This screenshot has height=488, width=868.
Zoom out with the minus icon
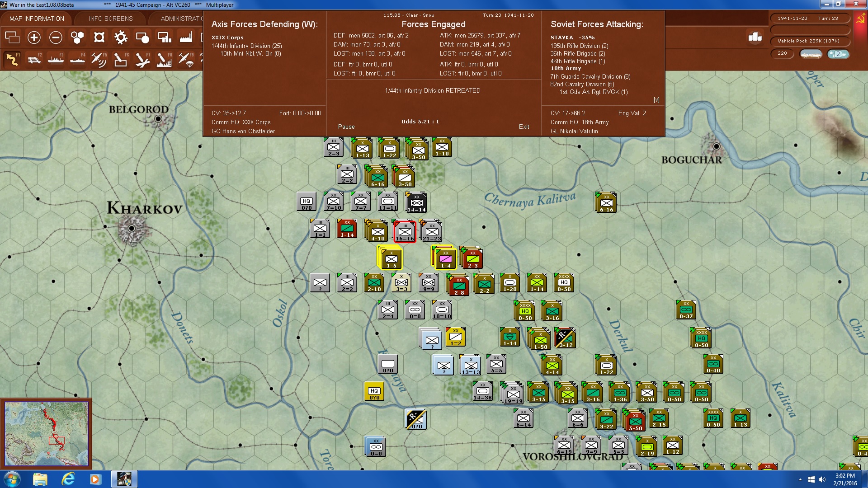point(56,38)
